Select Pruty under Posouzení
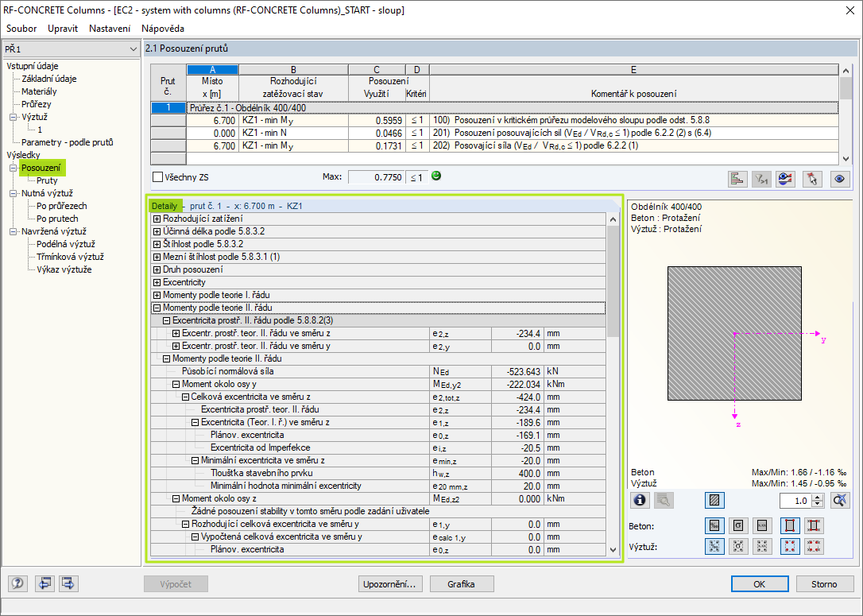Screen dimensions: 863x616 click(47, 180)
